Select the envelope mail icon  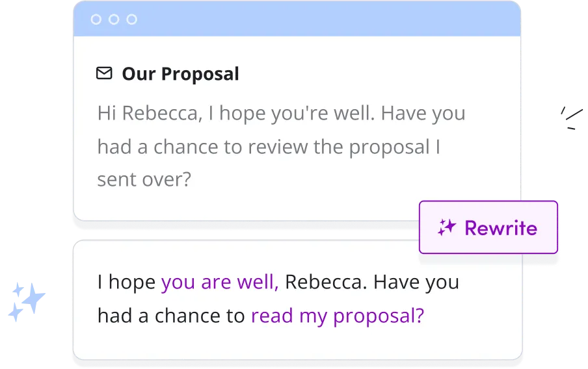(104, 73)
